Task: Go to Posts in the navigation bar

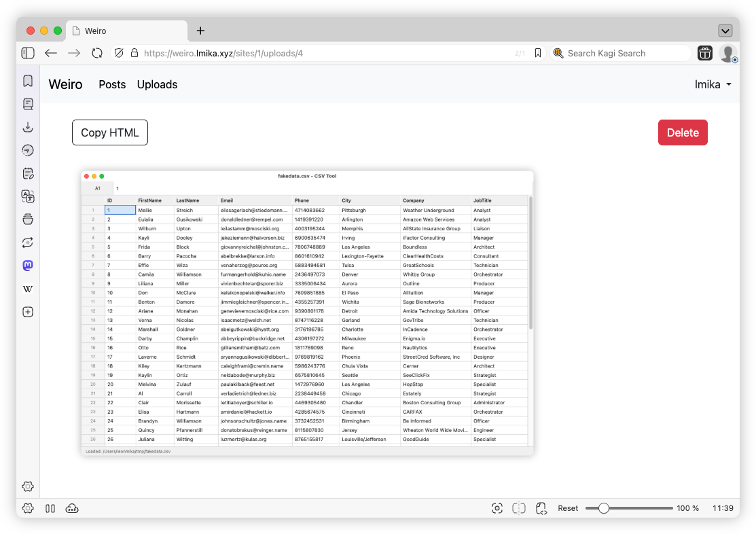Action: click(112, 84)
